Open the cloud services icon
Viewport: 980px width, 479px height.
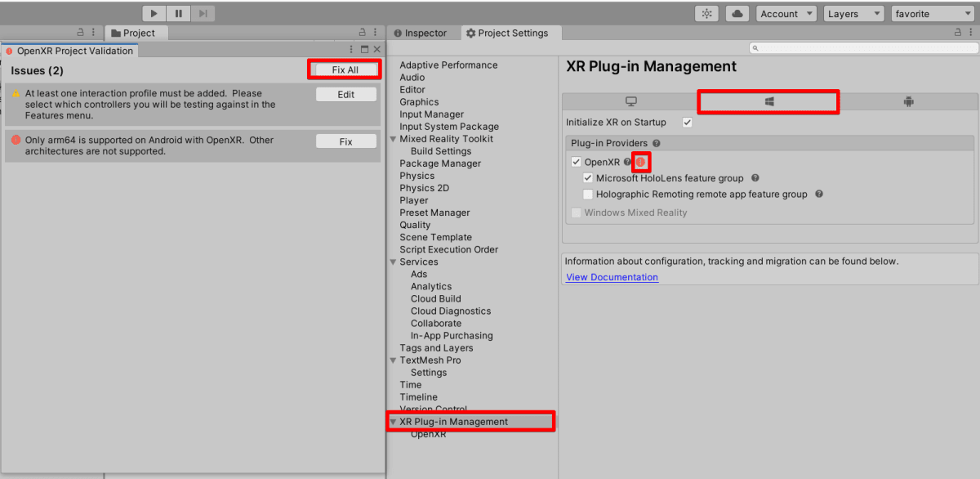point(737,14)
